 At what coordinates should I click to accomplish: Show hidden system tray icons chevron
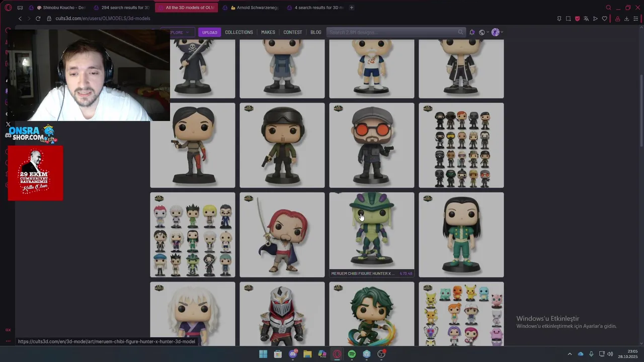coord(570,354)
